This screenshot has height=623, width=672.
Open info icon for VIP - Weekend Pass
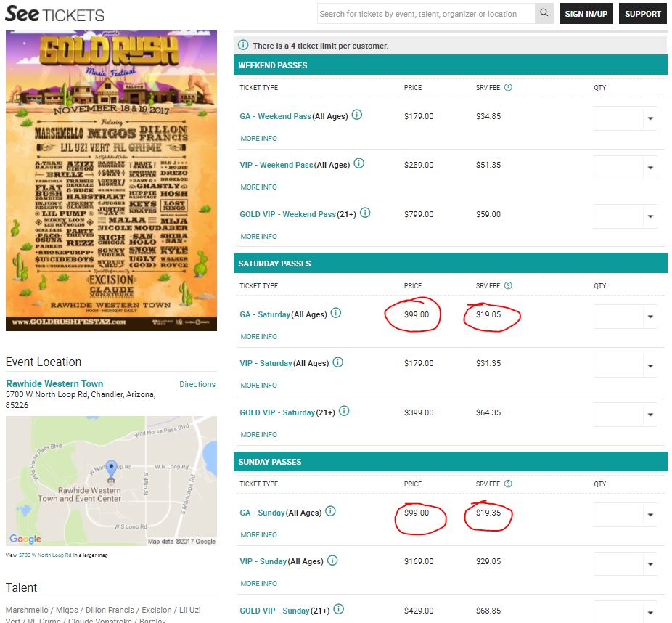(x=358, y=163)
